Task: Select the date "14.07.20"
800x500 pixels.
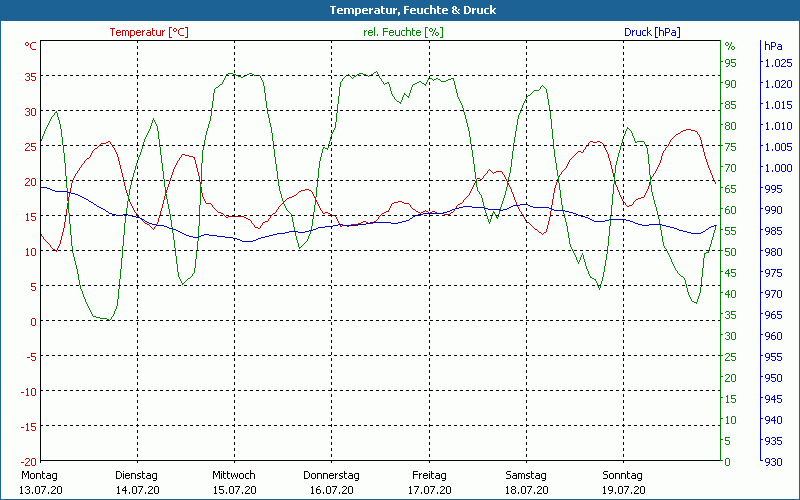Action: [137, 490]
